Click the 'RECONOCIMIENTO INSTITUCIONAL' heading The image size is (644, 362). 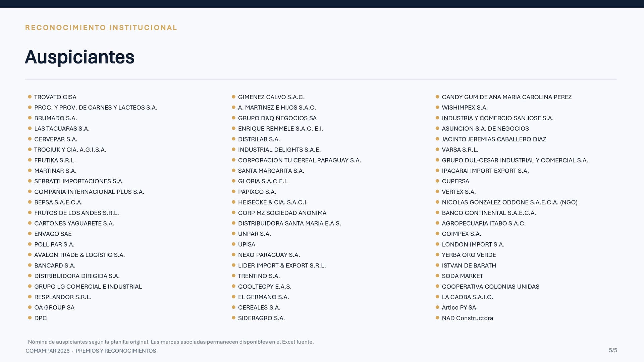101,28
